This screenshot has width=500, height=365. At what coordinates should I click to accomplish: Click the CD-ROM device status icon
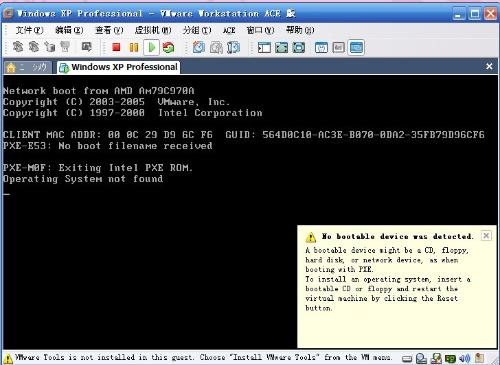click(x=421, y=358)
